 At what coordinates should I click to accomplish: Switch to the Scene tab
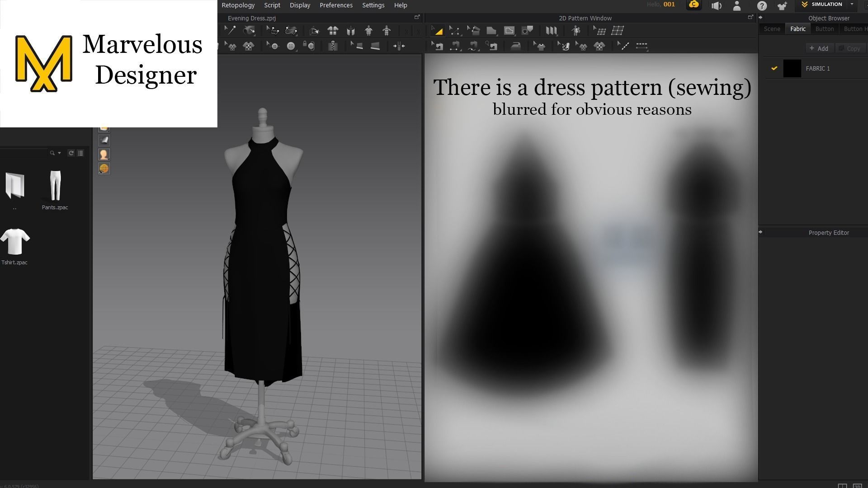click(x=772, y=28)
